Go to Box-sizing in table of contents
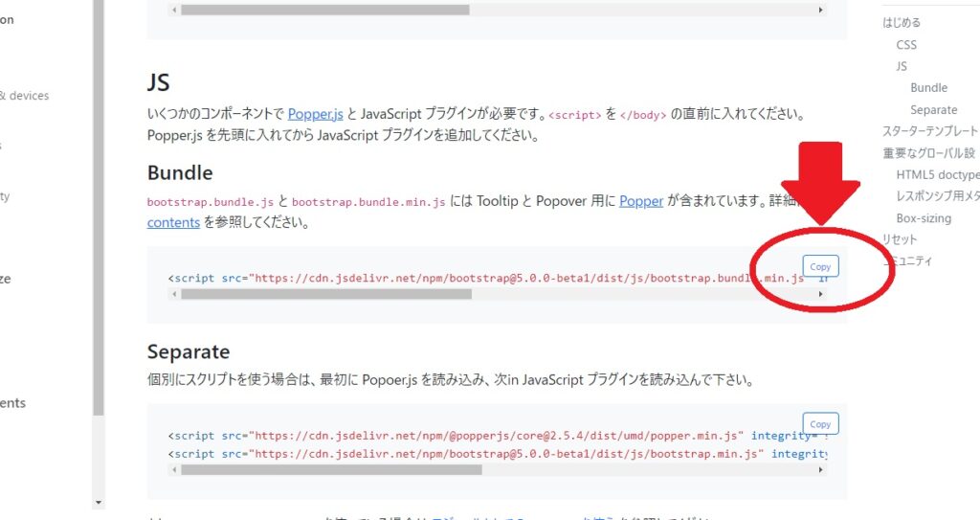980x520 pixels. [924, 218]
